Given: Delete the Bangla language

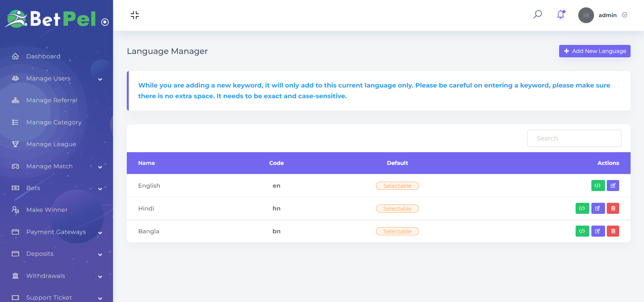Looking at the screenshot, I should (613, 231).
